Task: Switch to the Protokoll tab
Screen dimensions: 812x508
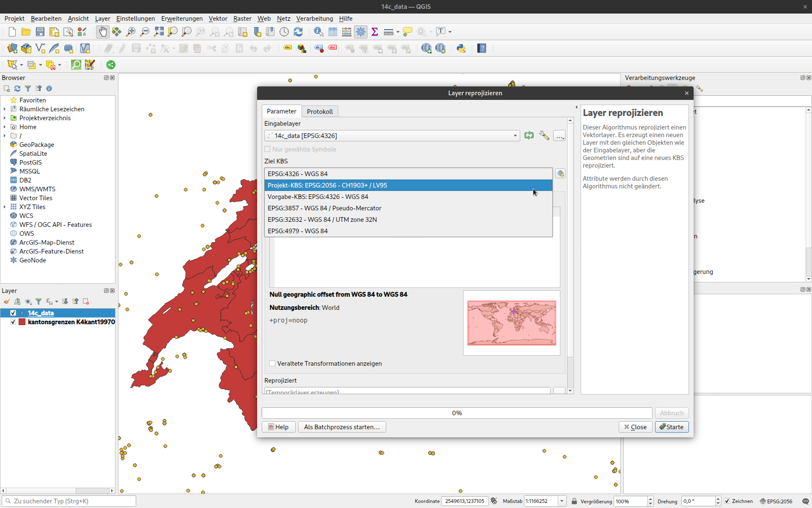Action: [x=320, y=111]
